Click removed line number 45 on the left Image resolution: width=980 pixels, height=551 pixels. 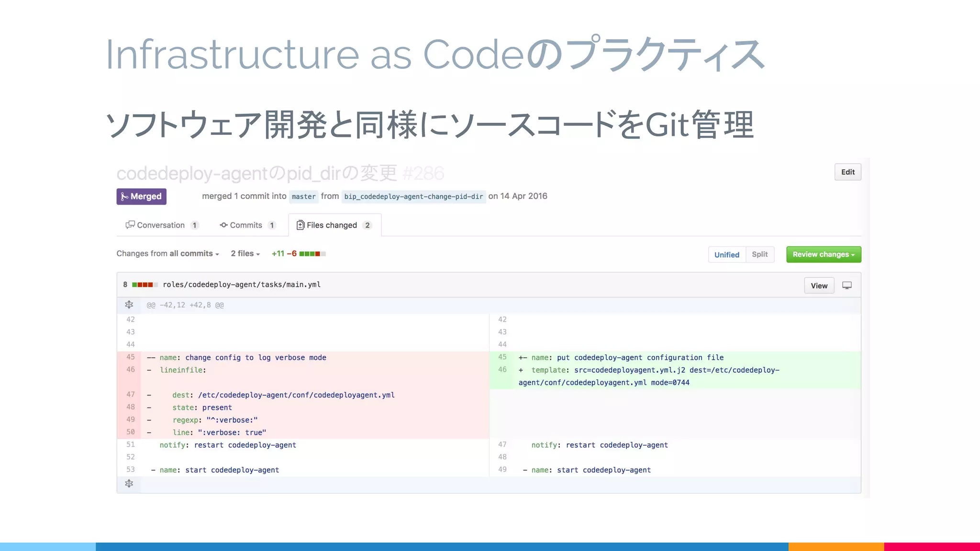pos(130,357)
